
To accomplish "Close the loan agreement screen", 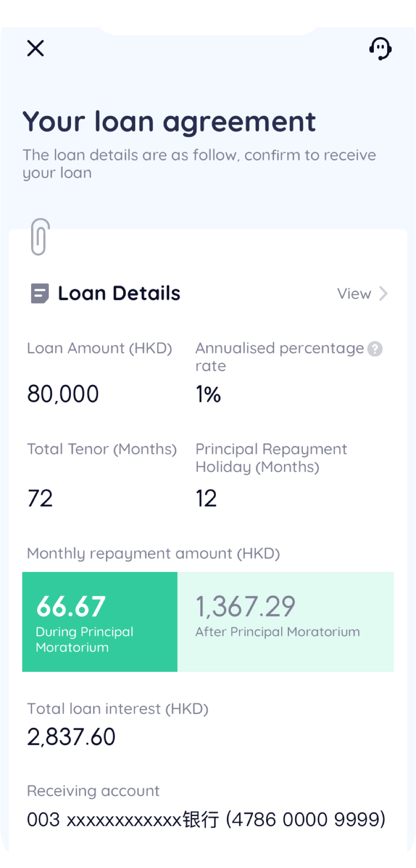I will click(35, 48).
